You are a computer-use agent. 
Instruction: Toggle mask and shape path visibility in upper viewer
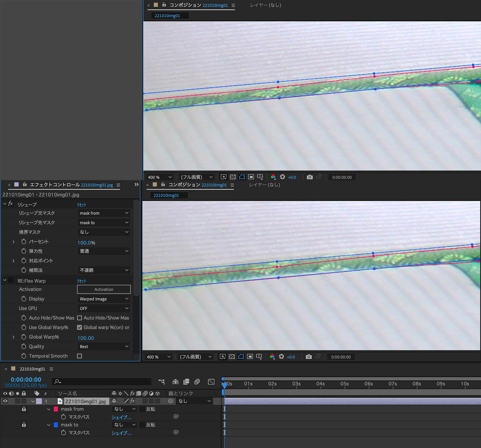click(242, 177)
